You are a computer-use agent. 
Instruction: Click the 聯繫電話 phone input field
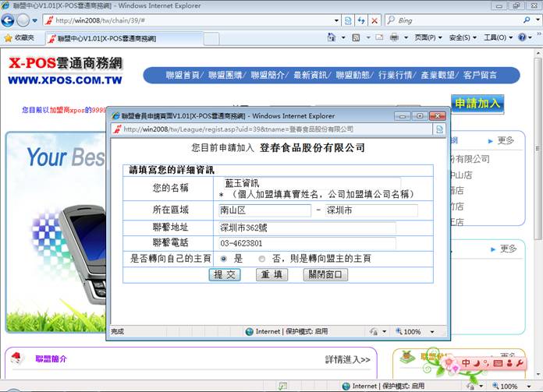pyautogui.click(x=307, y=243)
